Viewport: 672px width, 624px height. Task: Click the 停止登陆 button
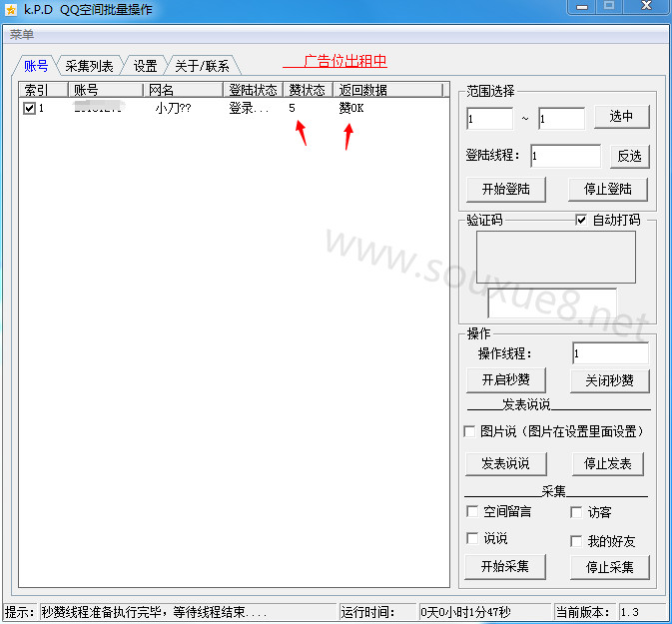click(x=608, y=189)
